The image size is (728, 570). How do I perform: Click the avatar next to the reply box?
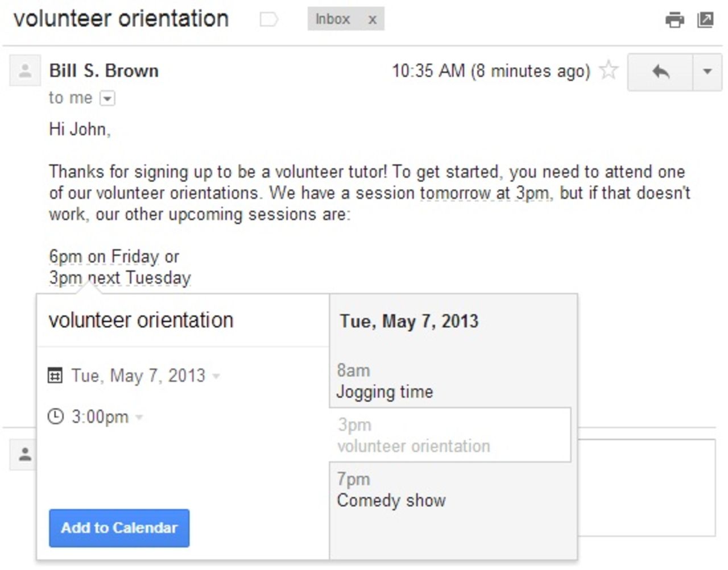coord(24,455)
